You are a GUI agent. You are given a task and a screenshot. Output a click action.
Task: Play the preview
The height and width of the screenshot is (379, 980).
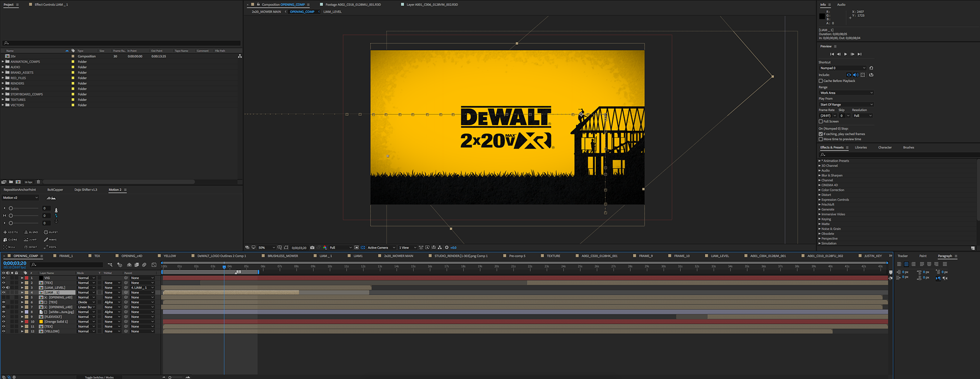[x=846, y=54]
